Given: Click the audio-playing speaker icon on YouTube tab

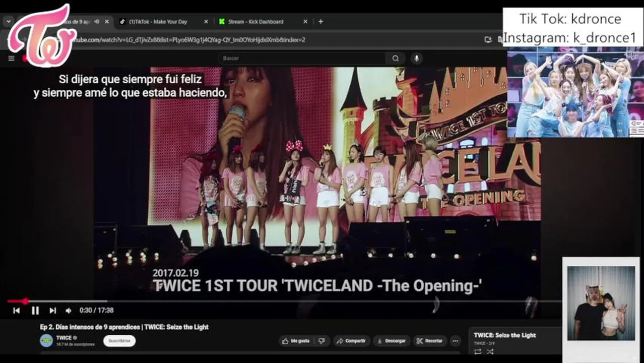Looking at the screenshot, I should click(97, 22).
